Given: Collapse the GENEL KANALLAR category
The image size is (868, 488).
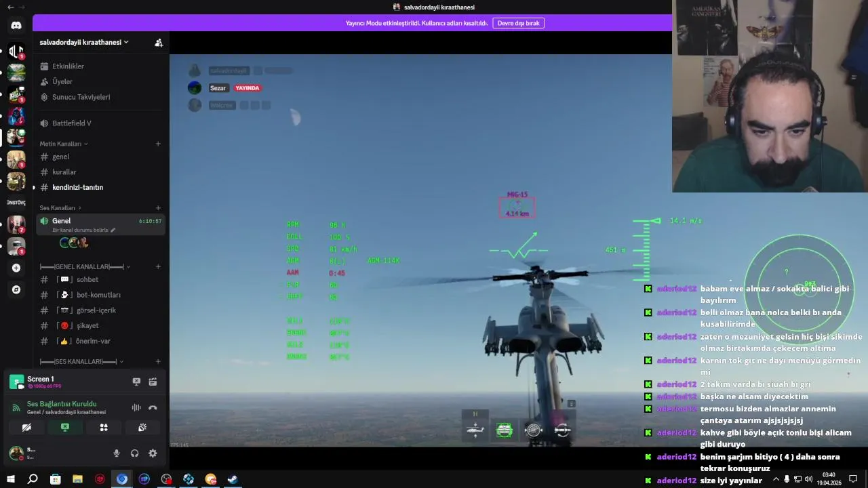Looking at the screenshot, I should coord(85,266).
